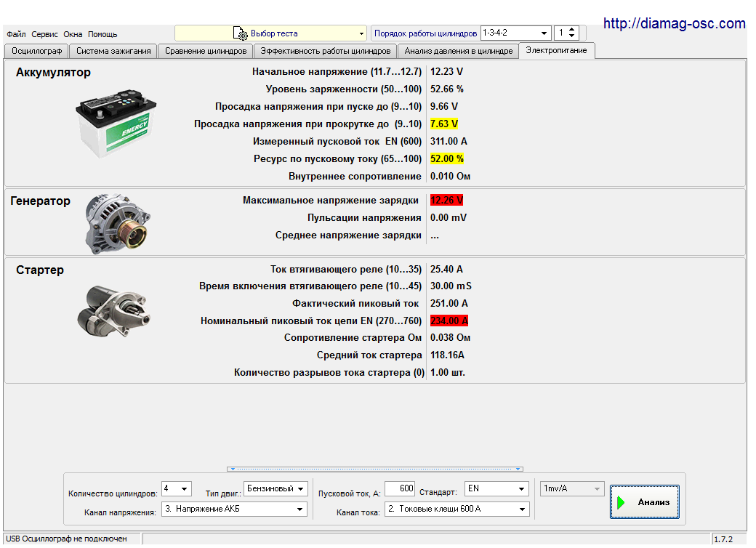Switch to Анализ давления в цилиндре tab
This screenshot has height=548, width=756.
[x=459, y=51]
